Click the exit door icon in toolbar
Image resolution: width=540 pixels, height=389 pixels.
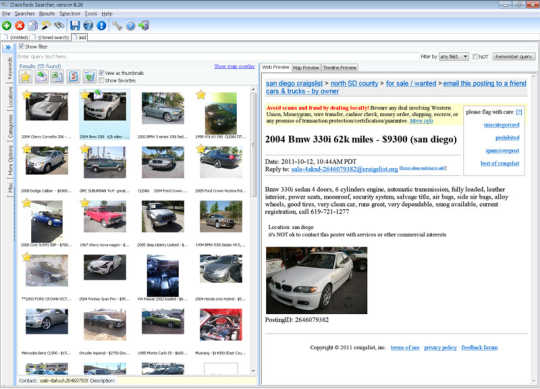coord(144,25)
